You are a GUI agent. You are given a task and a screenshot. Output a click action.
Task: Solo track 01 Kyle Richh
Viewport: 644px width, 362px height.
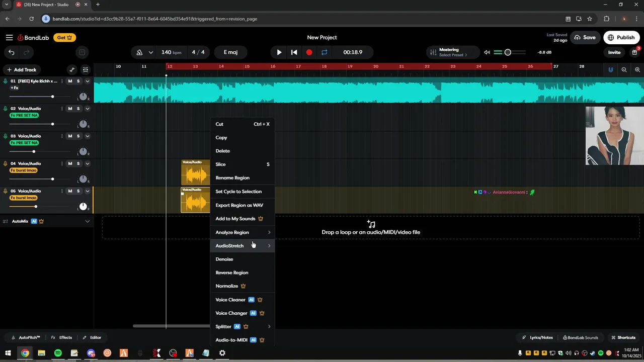pyautogui.click(x=78, y=81)
